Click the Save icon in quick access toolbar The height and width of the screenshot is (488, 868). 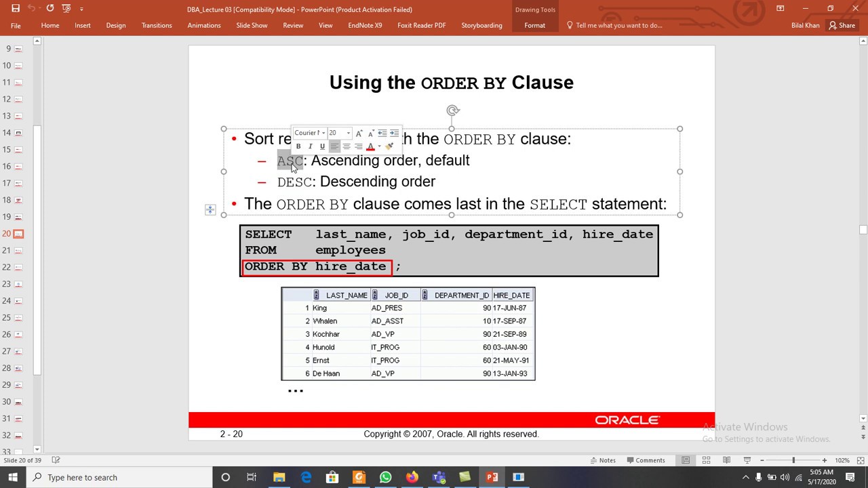point(16,9)
